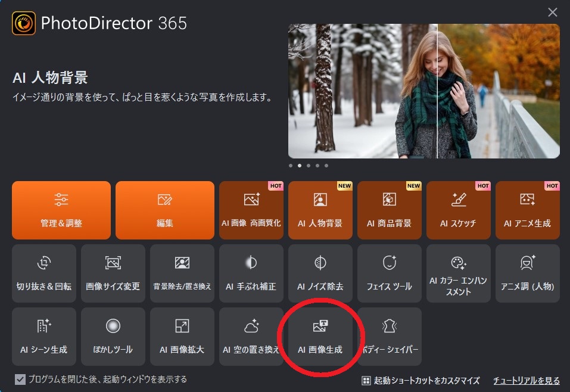Open AI ノイズ除去 tool
Screen dimensions: 570x392
click(320, 273)
